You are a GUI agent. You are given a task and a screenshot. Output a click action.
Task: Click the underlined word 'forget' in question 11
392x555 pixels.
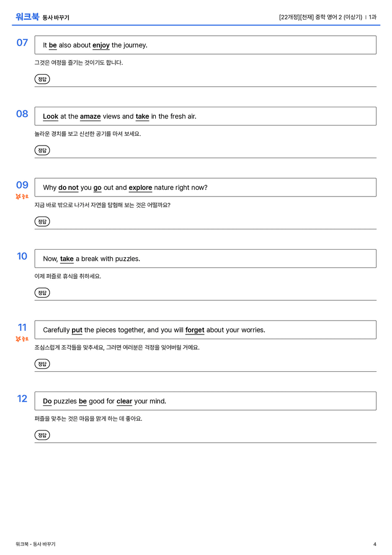[194, 330]
